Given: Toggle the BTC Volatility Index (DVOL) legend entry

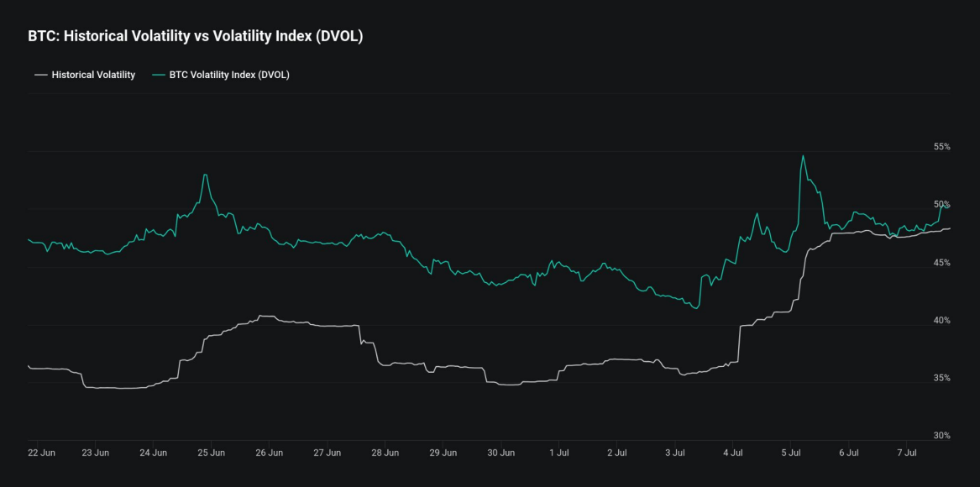Looking at the screenshot, I should click(x=229, y=75).
